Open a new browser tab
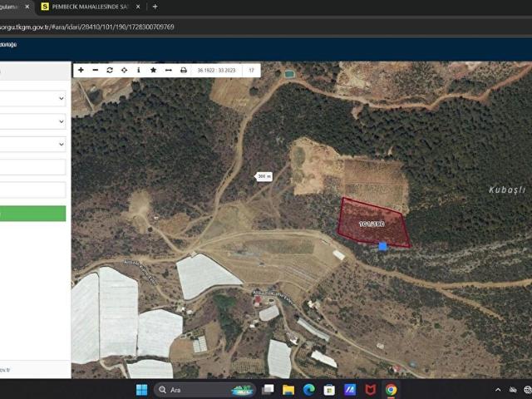This screenshot has height=399, width=532. click(155, 7)
